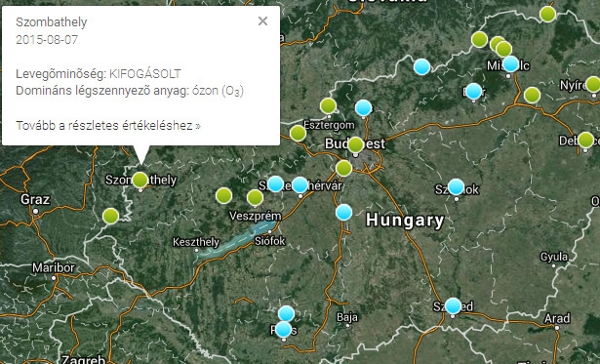The image size is (600, 364).
Task: Select the right blue marker on Székesfehérvár label
Action: tap(300, 184)
